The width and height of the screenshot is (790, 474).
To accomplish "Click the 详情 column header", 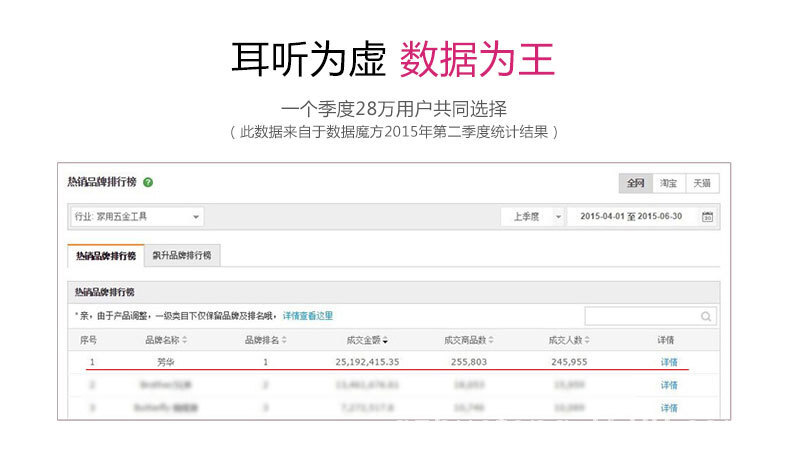I will (x=666, y=341).
